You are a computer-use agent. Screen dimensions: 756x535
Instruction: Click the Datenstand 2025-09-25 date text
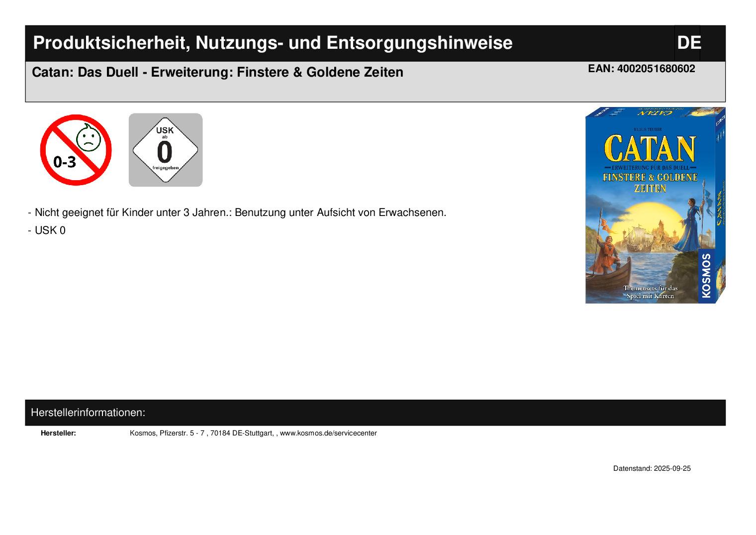click(652, 468)
